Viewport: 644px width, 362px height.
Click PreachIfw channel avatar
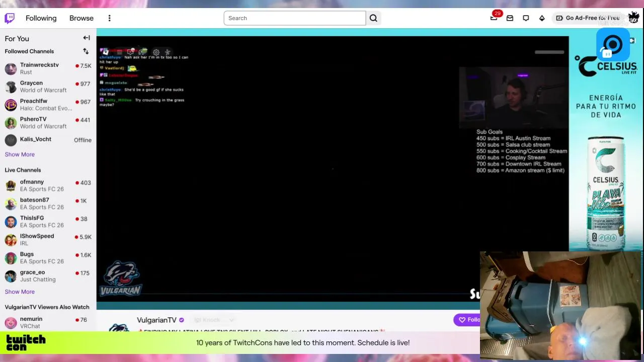pyautogui.click(x=11, y=105)
